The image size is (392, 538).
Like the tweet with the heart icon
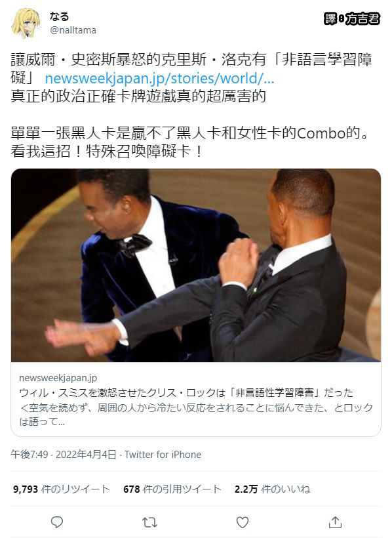click(243, 522)
